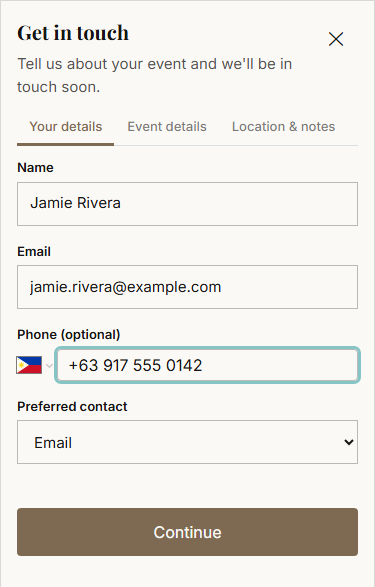Place cursor after 0142 in phone field
Viewport: 375px width, 587px height.
click(x=204, y=365)
